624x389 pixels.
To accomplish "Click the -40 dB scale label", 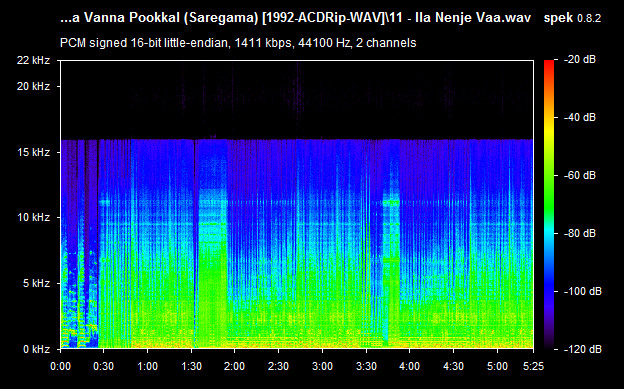I will pos(580,117).
